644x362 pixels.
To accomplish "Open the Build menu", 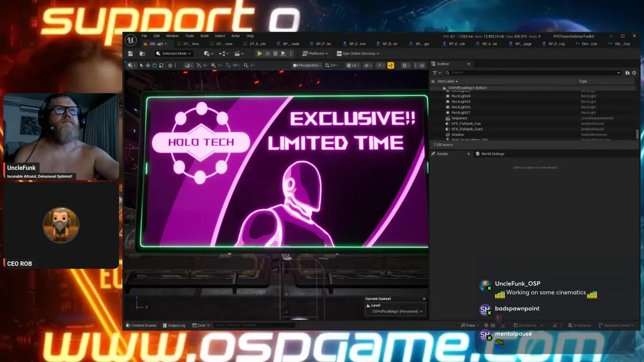I will (204, 36).
